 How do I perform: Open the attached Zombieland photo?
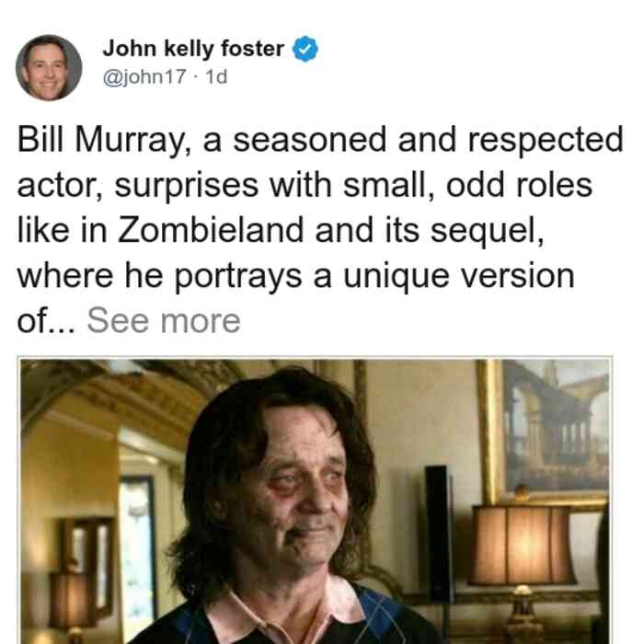315,500
